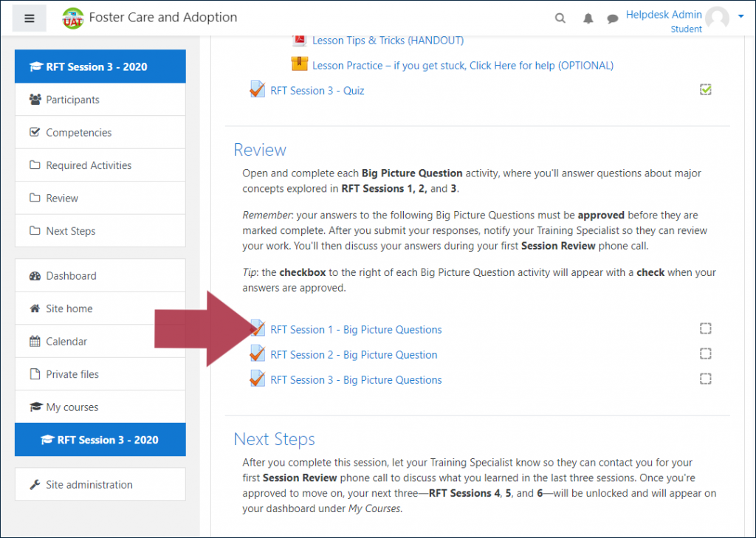Click the Helpdesk Admin avatar picture
This screenshot has width=756, height=538.
click(717, 18)
